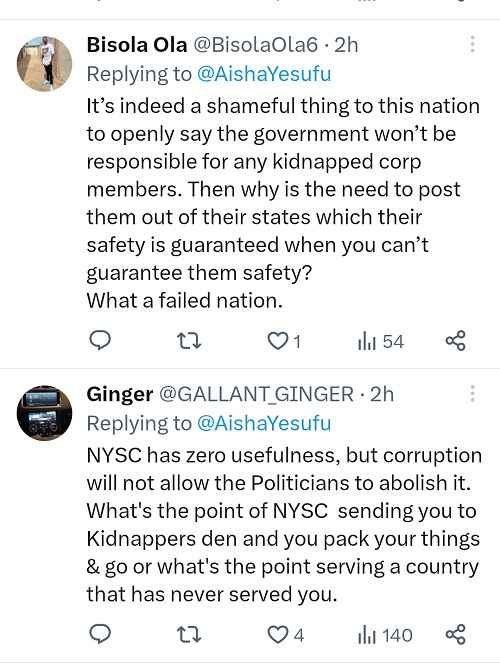View analytics showing 54 views
The width and height of the screenshot is (500, 670).
pyautogui.click(x=380, y=341)
